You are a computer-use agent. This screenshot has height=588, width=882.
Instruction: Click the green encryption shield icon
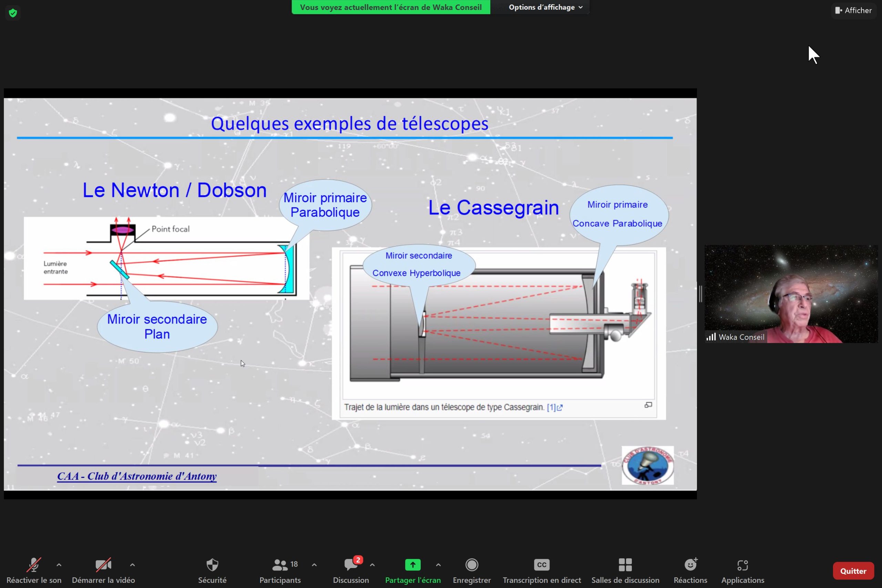click(x=13, y=13)
